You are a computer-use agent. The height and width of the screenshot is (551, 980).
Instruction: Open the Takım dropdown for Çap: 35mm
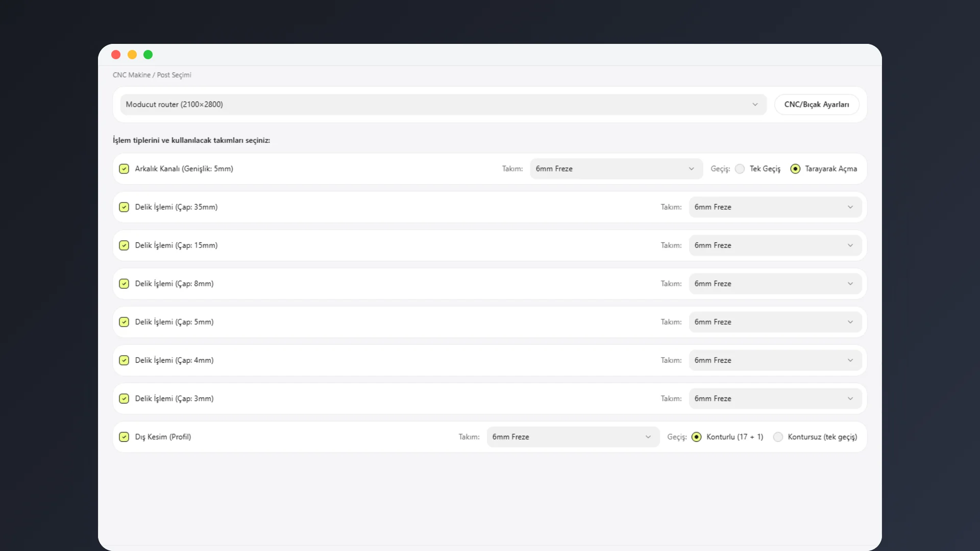point(775,207)
